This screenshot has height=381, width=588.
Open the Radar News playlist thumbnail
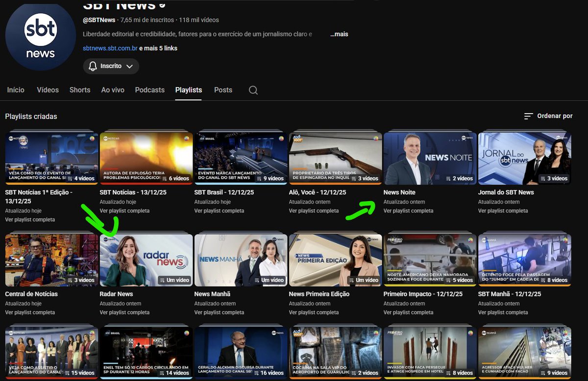[x=146, y=260]
